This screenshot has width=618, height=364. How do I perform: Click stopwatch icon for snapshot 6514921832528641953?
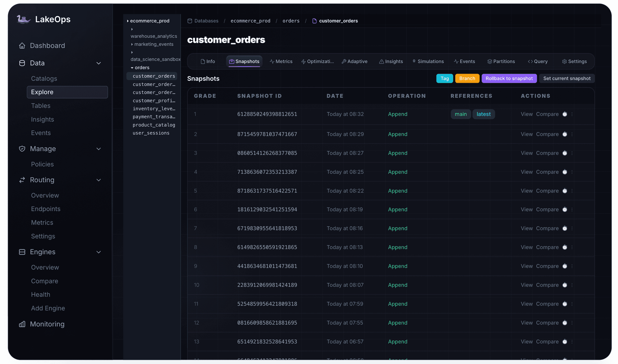565,342
